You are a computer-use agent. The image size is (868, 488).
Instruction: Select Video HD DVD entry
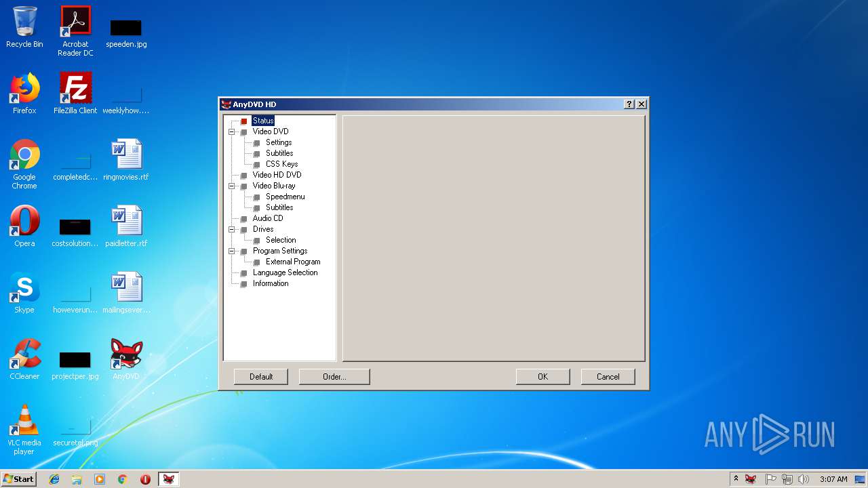tap(277, 175)
